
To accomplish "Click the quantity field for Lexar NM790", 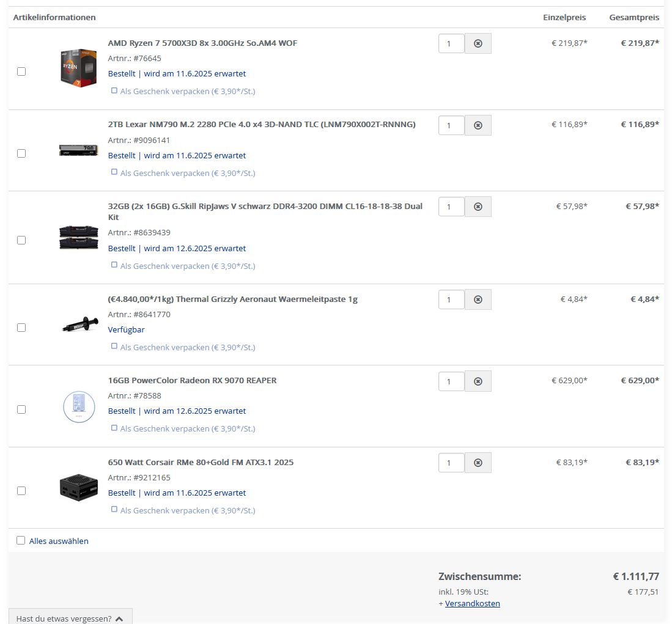I will click(x=451, y=125).
